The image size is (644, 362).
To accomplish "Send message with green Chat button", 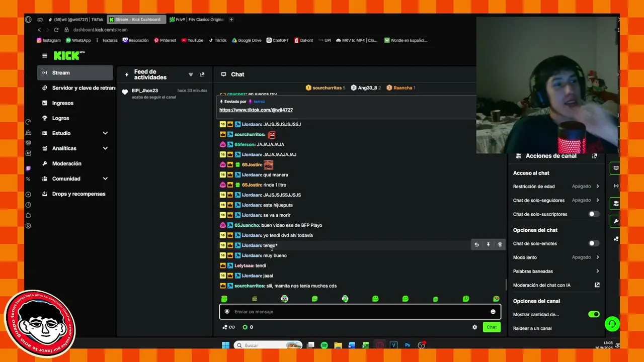I will (x=492, y=327).
